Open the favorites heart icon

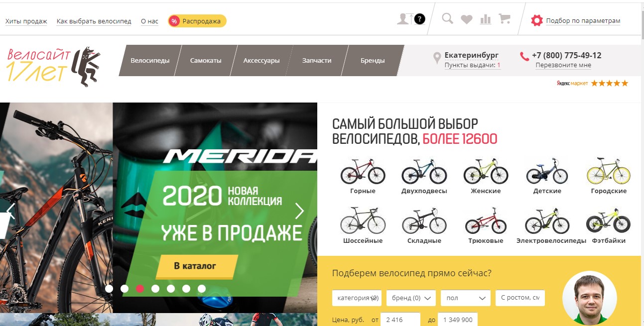coord(466,19)
